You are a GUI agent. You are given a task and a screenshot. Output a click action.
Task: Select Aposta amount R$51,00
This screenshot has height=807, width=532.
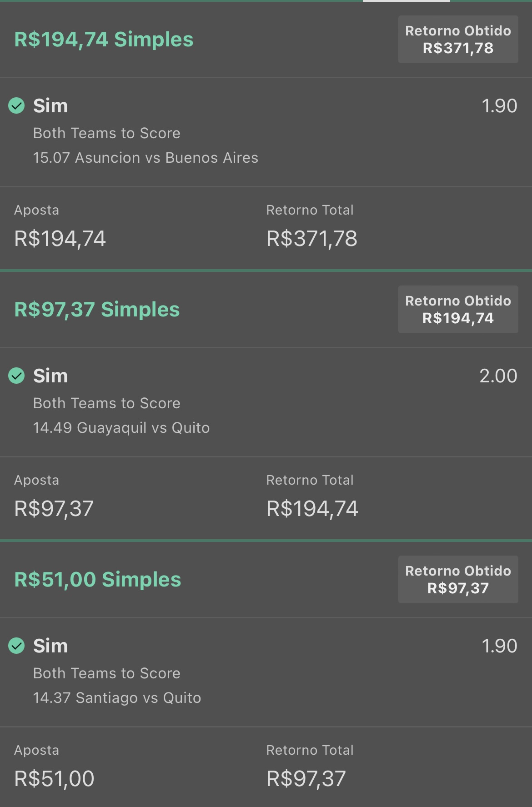coord(54,779)
